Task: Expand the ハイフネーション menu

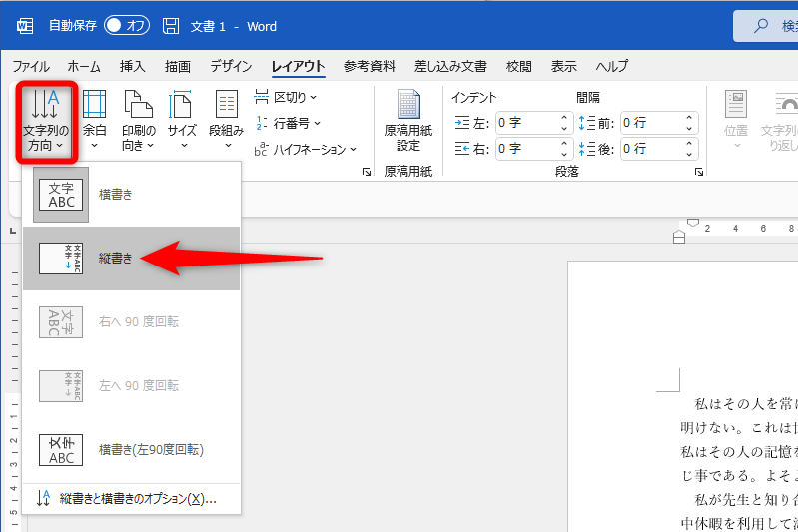Action: [x=306, y=149]
